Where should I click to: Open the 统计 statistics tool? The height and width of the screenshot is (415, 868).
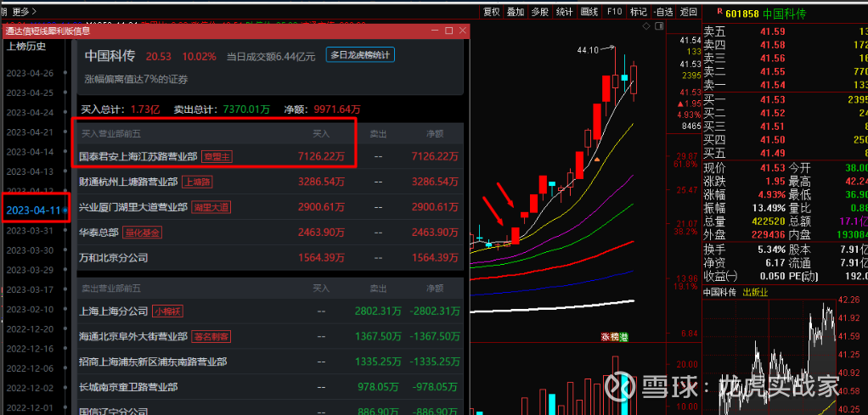pos(564,12)
